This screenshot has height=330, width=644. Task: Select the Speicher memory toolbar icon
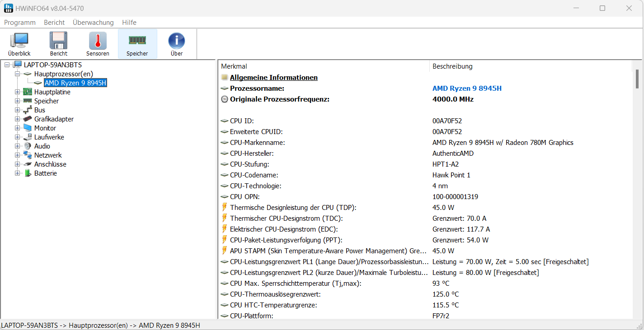tap(137, 41)
